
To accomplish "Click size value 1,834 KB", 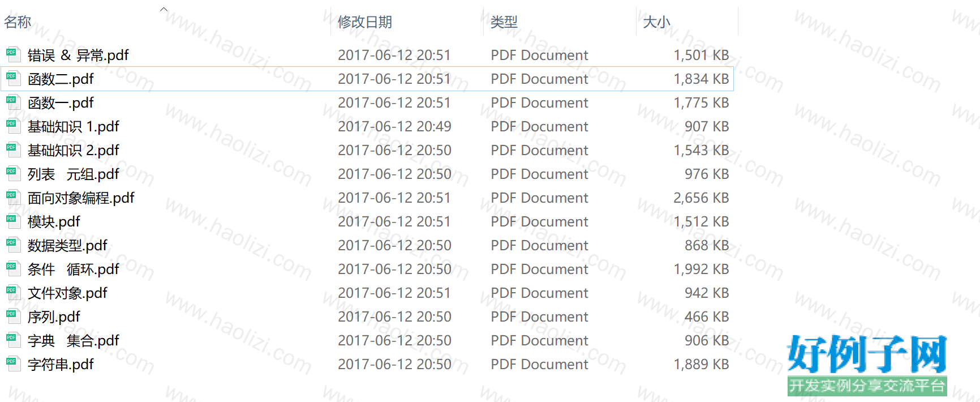I will (701, 79).
